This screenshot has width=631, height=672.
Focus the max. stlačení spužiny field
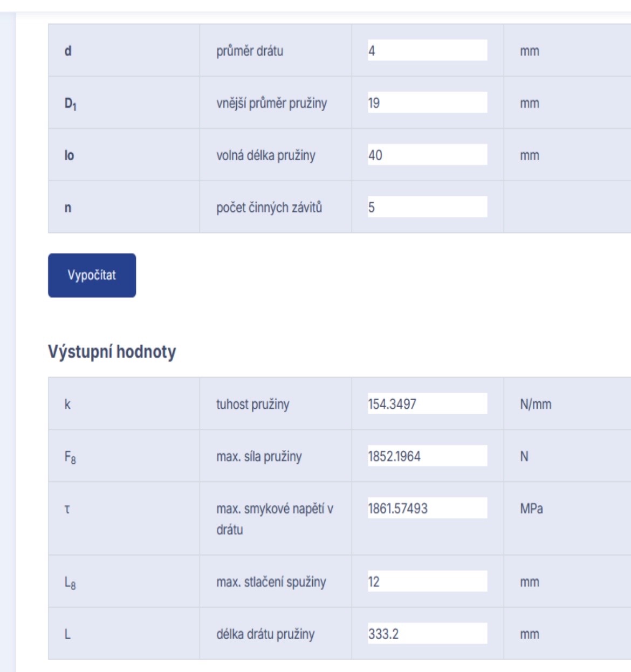tap(427, 581)
